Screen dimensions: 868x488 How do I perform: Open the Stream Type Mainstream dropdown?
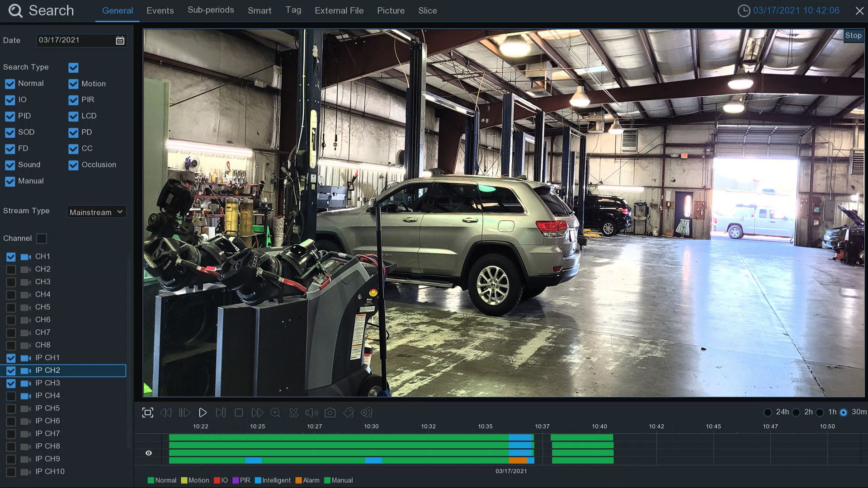96,212
